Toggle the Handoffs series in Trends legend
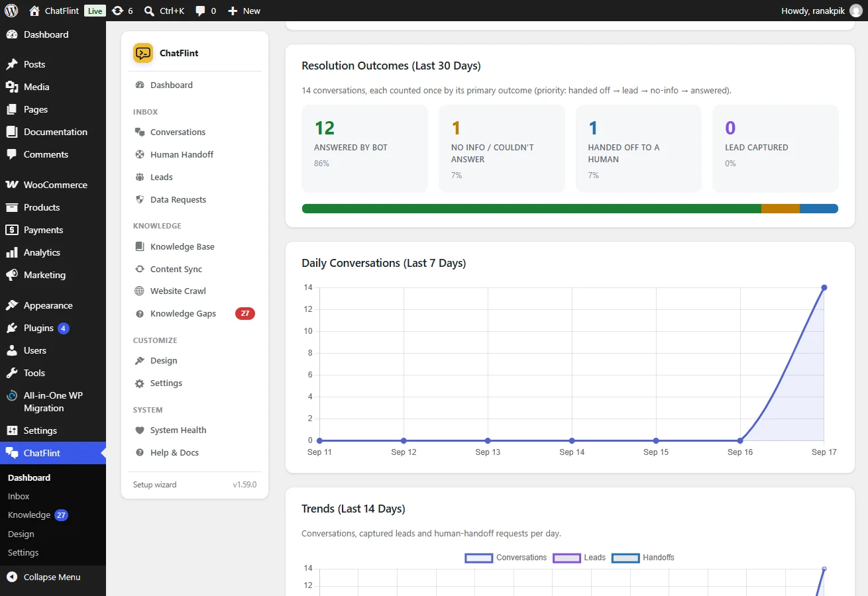The width and height of the screenshot is (868, 596). coord(643,558)
